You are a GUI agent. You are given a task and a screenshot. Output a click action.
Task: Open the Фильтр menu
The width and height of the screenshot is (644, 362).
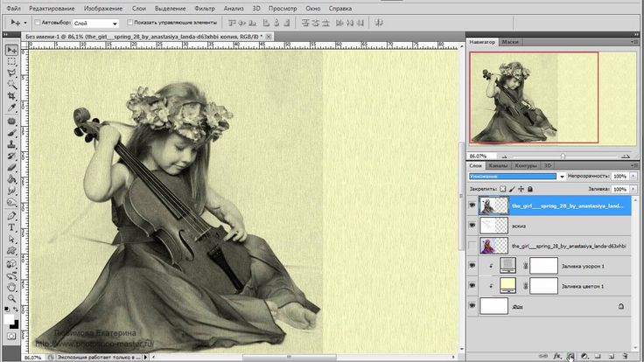tap(205, 8)
